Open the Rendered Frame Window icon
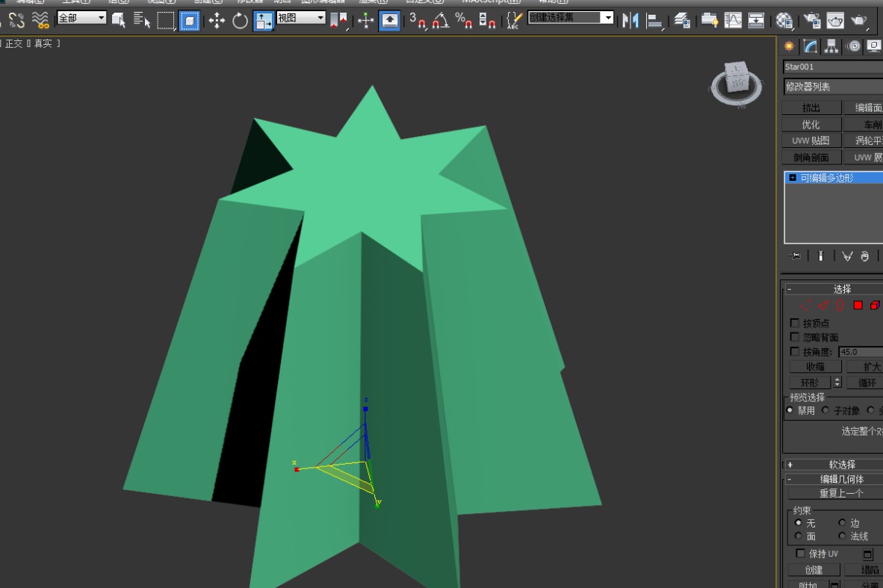This screenshot has width=883, height=588. pyautogui.click(x=835, y=21)
